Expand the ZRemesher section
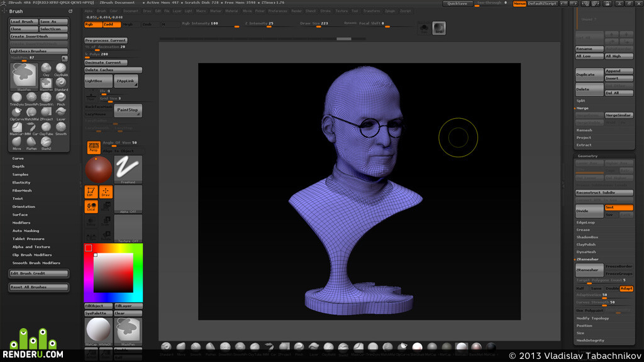 point(587,260)
